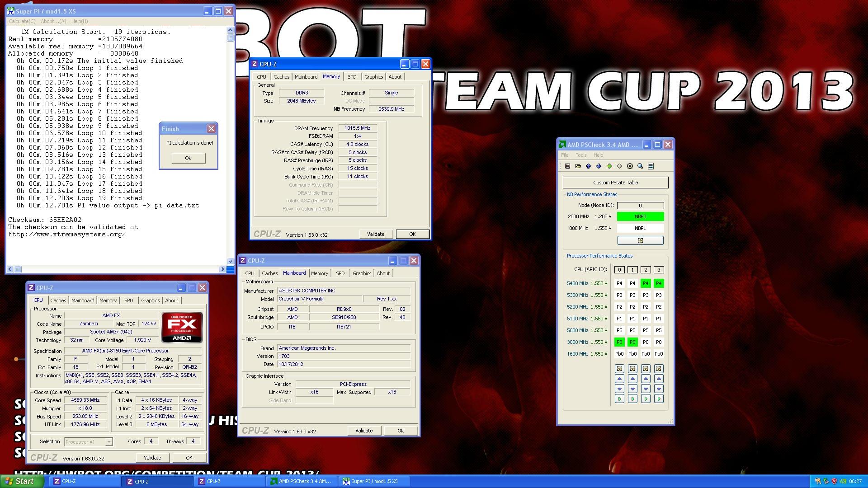This screenshot has width=868, height=488.
Task: Click the Node ID field showing 0
Action: click(x=640, y=206)
